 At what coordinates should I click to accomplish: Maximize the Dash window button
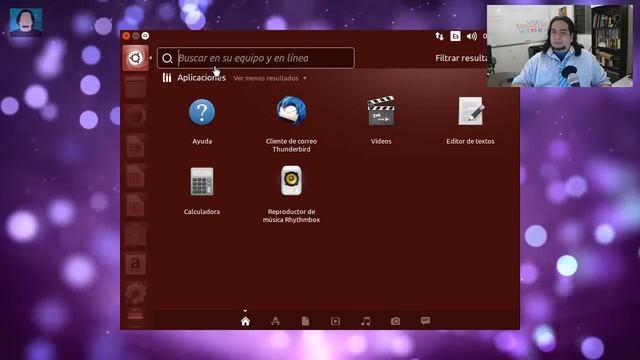145,36
